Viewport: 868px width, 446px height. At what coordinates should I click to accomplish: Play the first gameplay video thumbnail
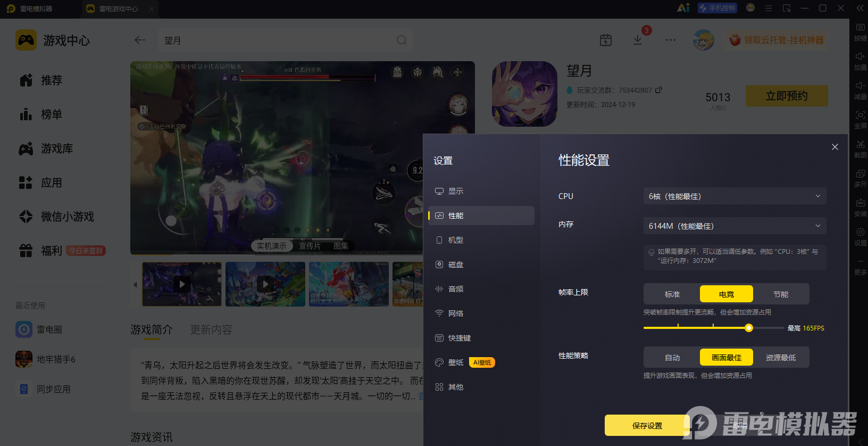tap(182, 284)
